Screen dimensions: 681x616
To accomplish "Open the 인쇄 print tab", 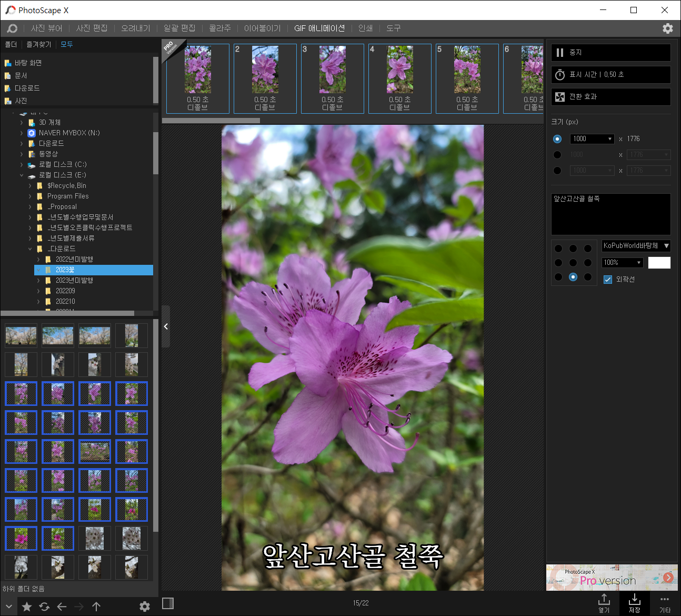I will [365, 28].
